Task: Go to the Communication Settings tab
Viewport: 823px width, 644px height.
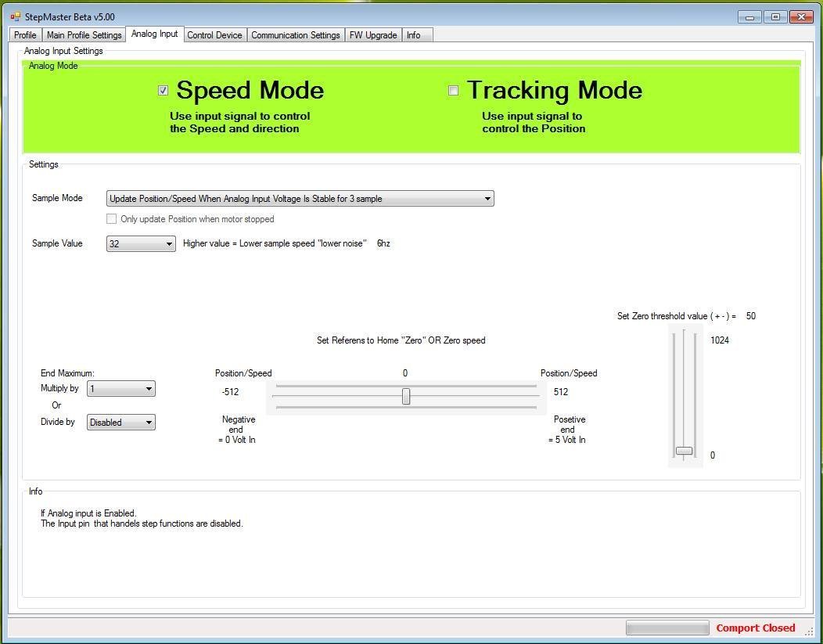Action: tap(295, 35)
